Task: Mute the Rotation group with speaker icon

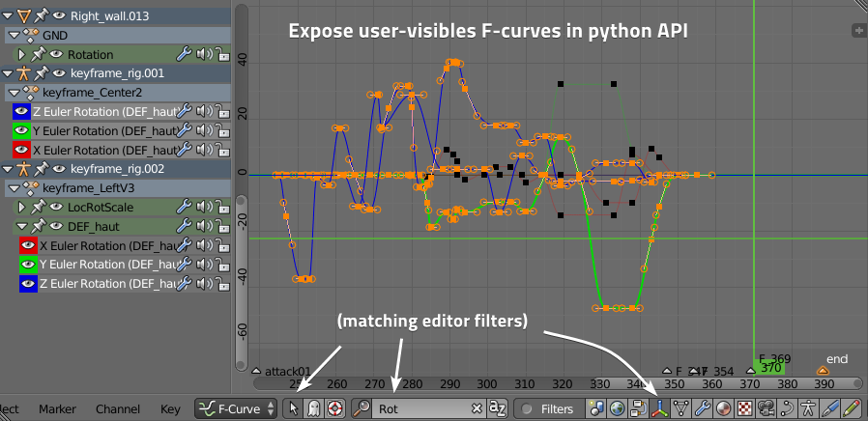Action: 204,54
